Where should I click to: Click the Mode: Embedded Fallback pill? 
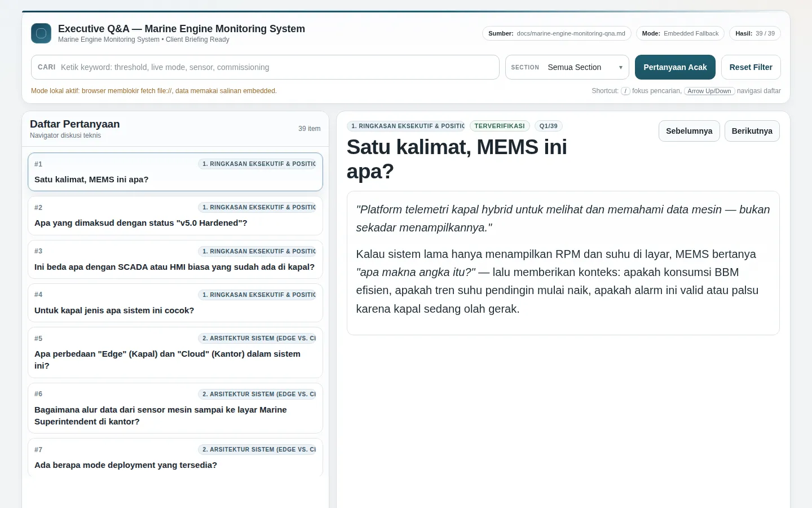coord(680,33)
